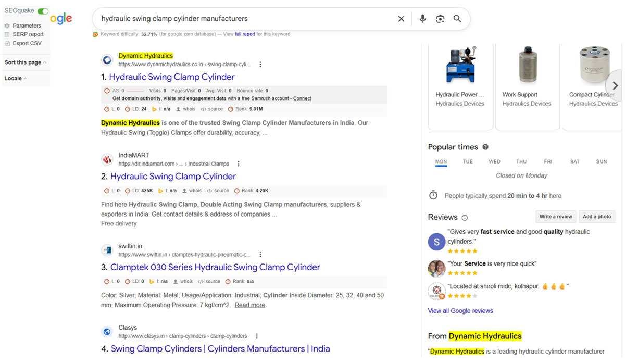625x364 pixels.
Task: Expand Sort this page options
Action: [x=26, y=62]
